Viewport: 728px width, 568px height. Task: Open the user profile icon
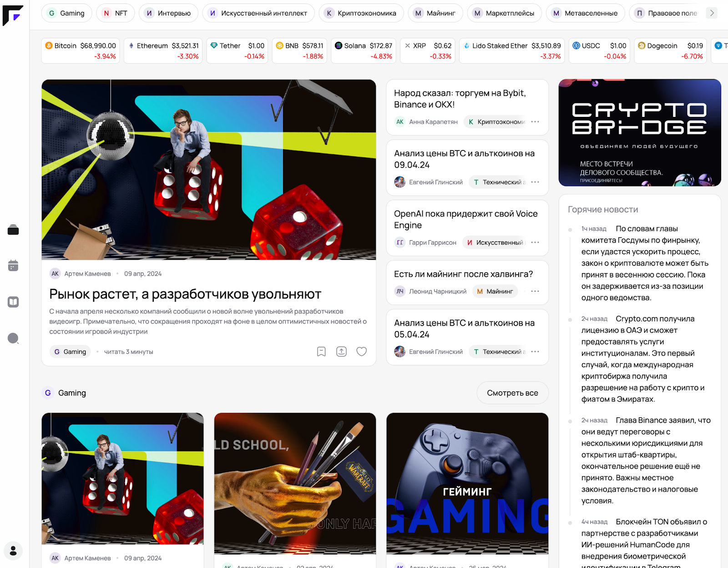point(13,551)
